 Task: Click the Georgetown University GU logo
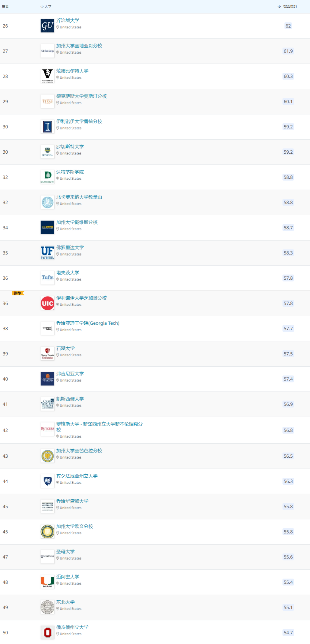(x=47, y=26)
